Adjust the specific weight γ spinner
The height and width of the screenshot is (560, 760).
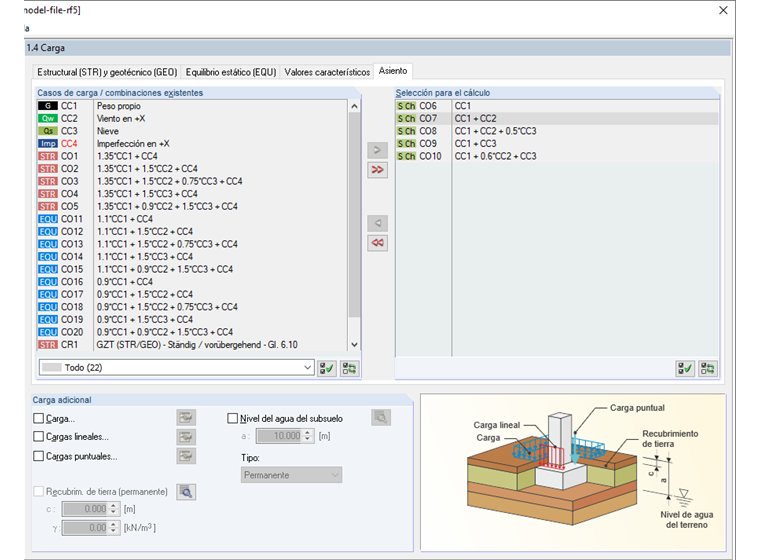[x=113, y=528]
